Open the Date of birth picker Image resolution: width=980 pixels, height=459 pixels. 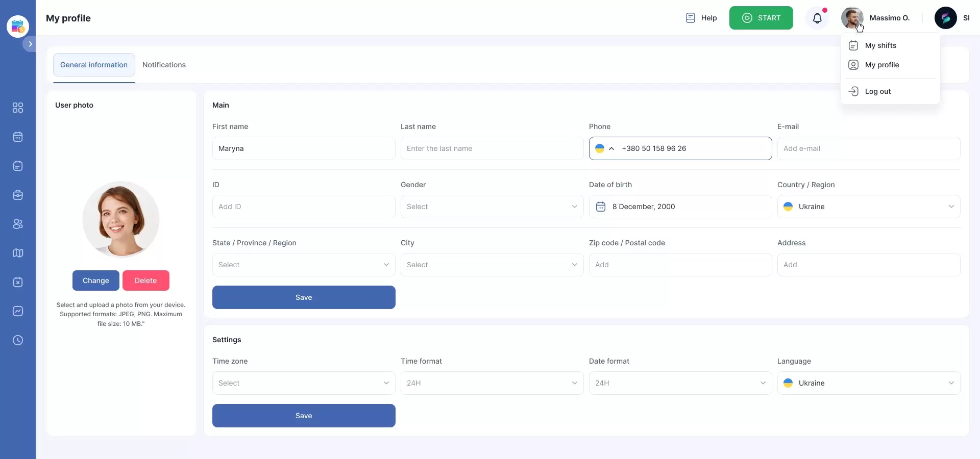coord(680,207)
